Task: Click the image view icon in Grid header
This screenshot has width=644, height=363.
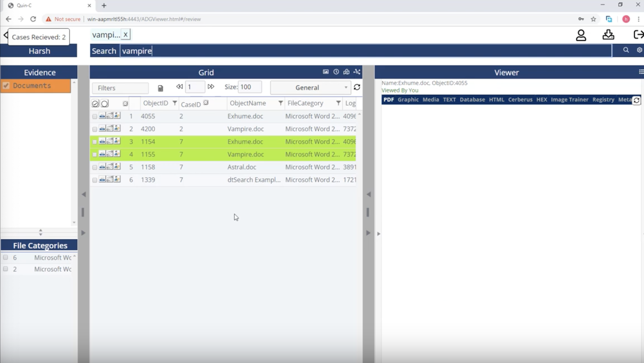Action: pyautogui.click(x=326, y=72)
